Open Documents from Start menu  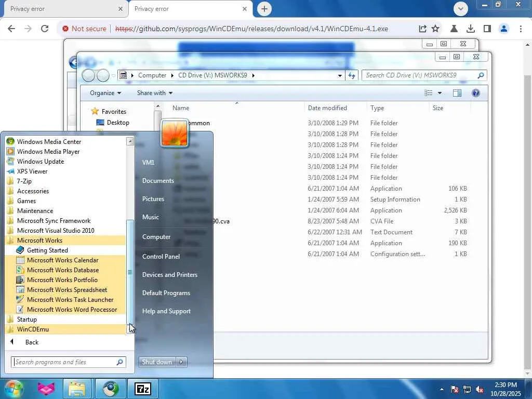click(x=158, y=180)
